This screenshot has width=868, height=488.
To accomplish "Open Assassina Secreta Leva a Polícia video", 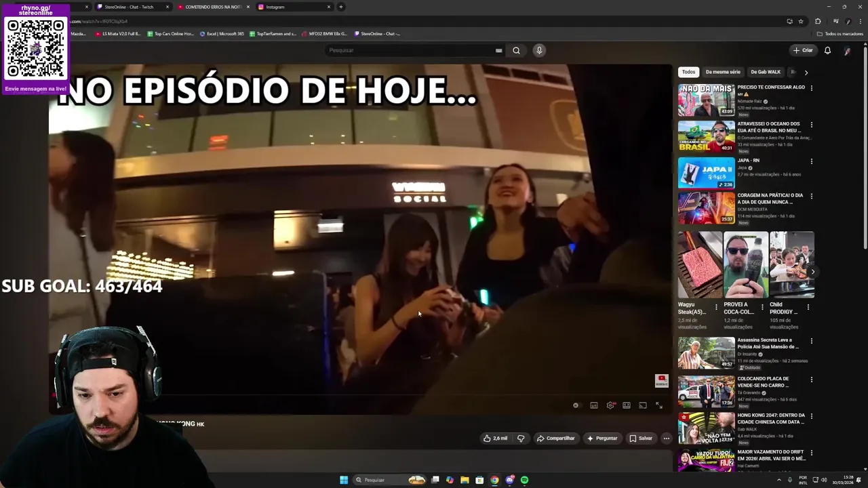I will click(x=706, y=352).
